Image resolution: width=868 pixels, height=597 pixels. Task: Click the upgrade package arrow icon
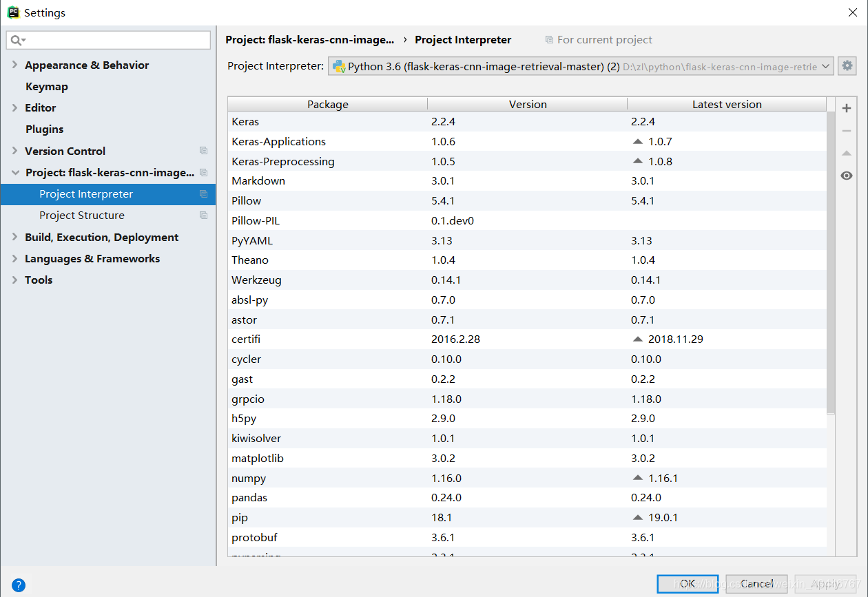(x=847, y=153)
